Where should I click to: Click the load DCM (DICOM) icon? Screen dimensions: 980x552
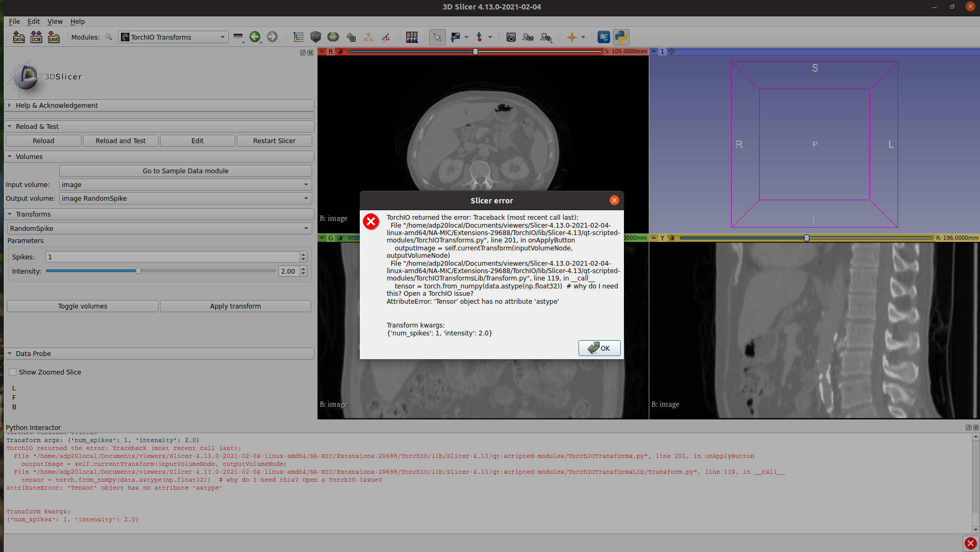pos(36,37)
